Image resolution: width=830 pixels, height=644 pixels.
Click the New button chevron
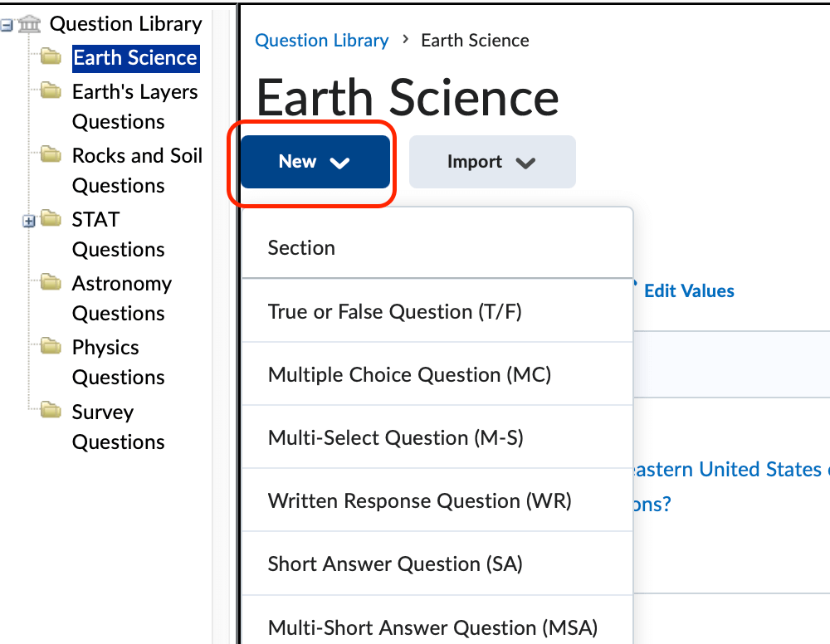coord(339,163)
